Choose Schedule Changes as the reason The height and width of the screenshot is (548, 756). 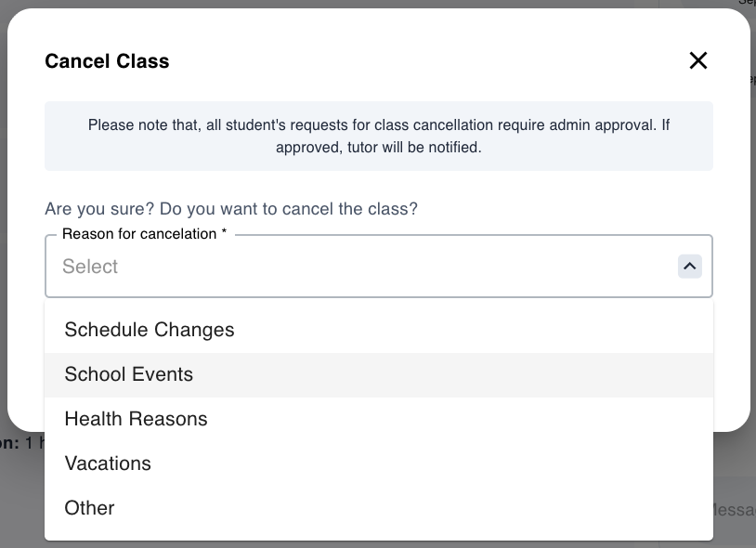(x=149, y=330)
